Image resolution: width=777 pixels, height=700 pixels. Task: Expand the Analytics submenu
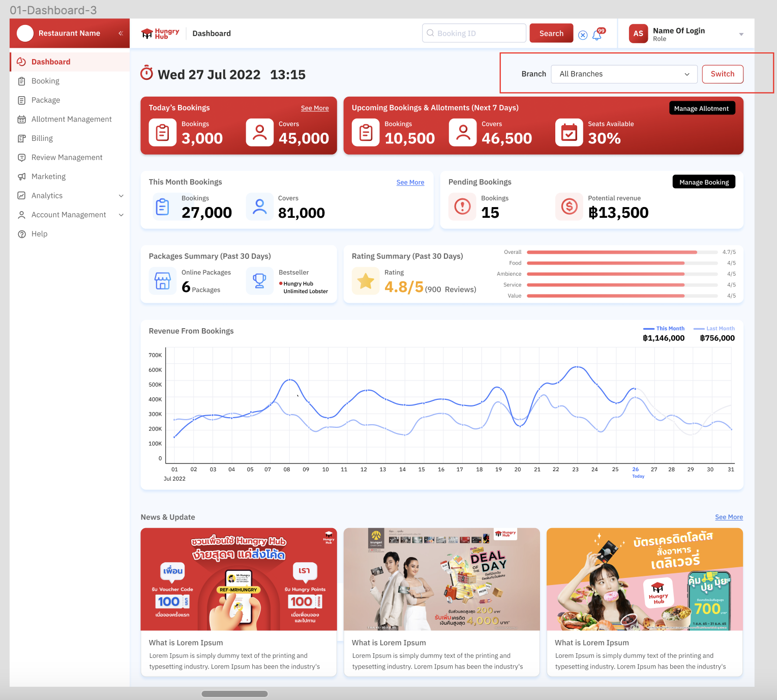121,196
